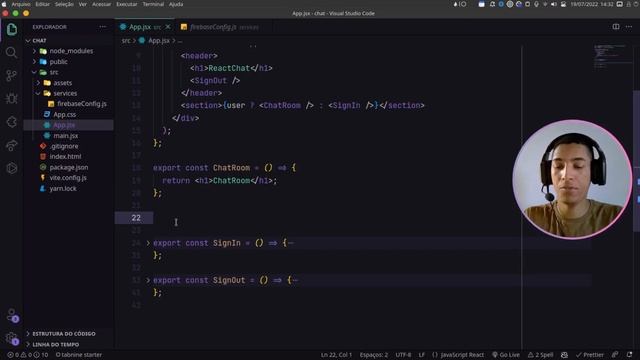Close the App.jsx editor tab
The image size is (640, 360).
168,27
